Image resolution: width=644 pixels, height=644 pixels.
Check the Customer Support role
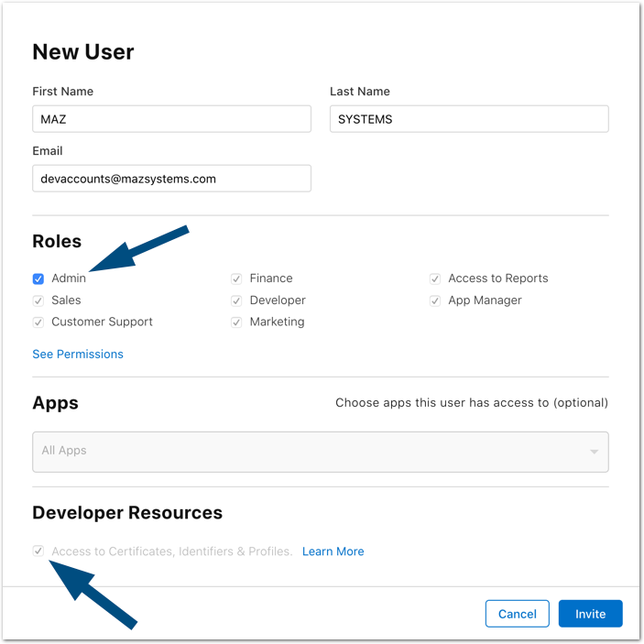[38, 322]
